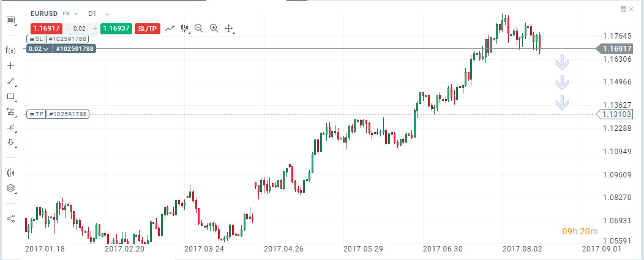Open the Fibonacci retracement tool
The height and width of the screenshot is (260, 644).
pyautogui.click(x=10, y=112)
